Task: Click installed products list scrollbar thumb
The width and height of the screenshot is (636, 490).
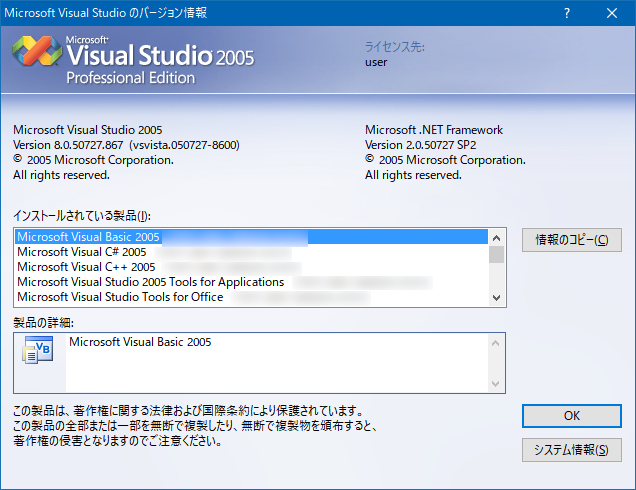Action: [x=496, y=255]
